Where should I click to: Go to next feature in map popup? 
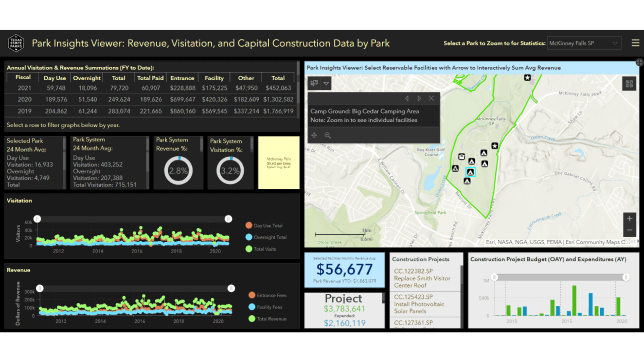419,99
